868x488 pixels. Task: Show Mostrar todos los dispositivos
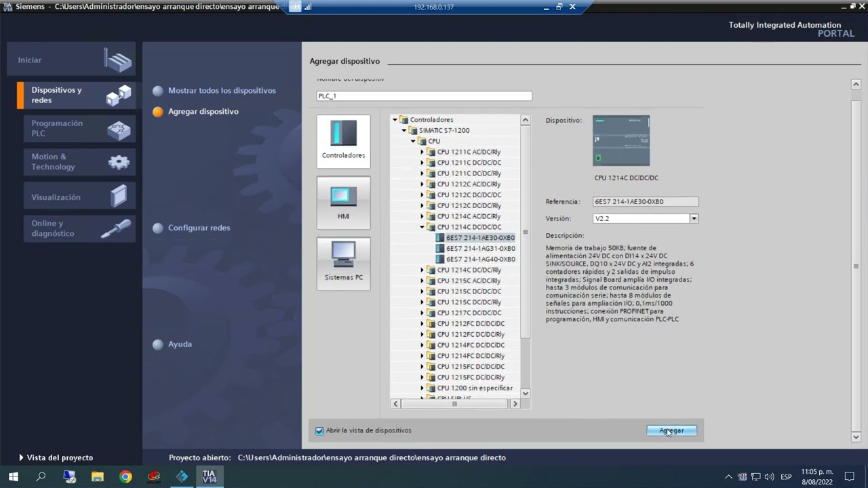(222, 90)
